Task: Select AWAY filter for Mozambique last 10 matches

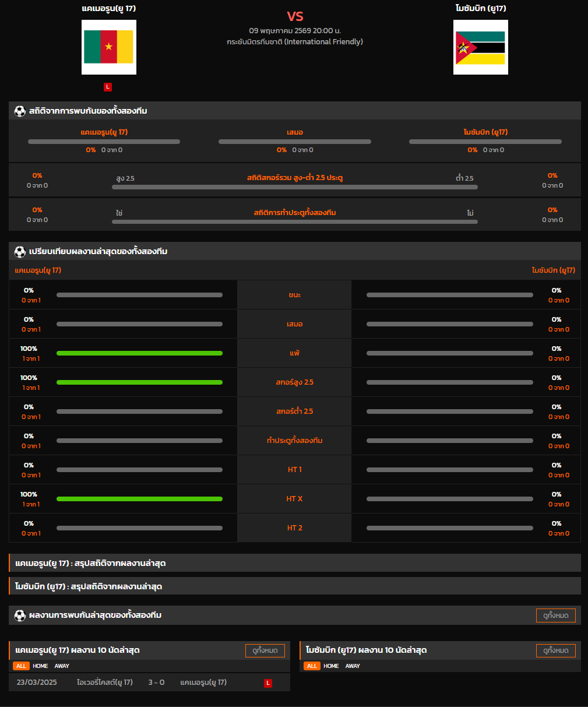Action: pyautogui.click(x=353, y=666)
